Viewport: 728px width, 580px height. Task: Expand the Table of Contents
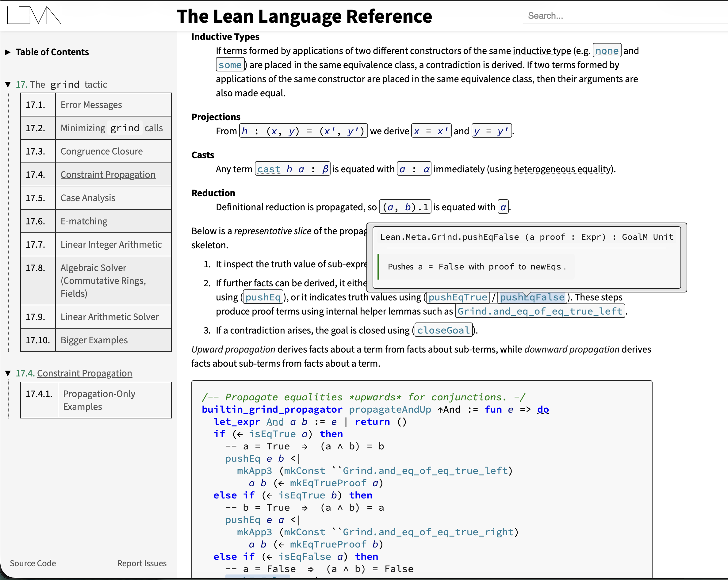point(8,52)
